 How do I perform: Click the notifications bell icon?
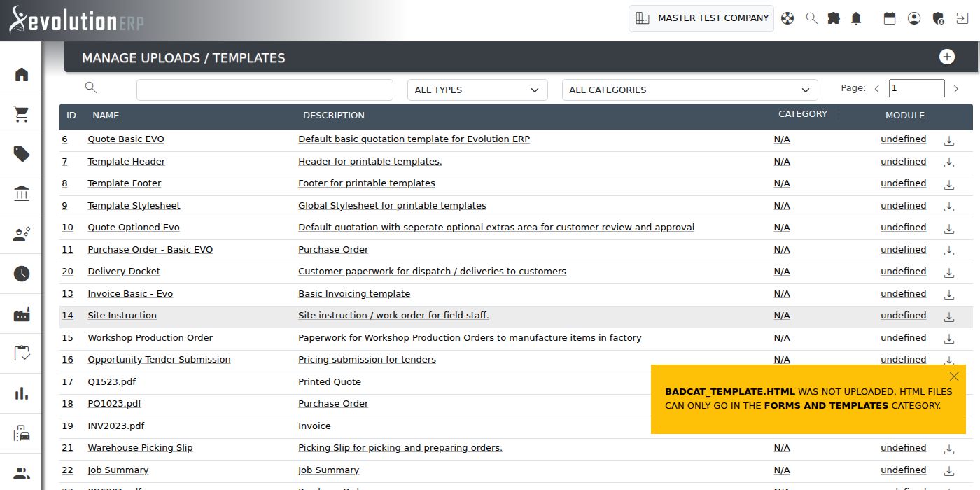click(856, 18)
